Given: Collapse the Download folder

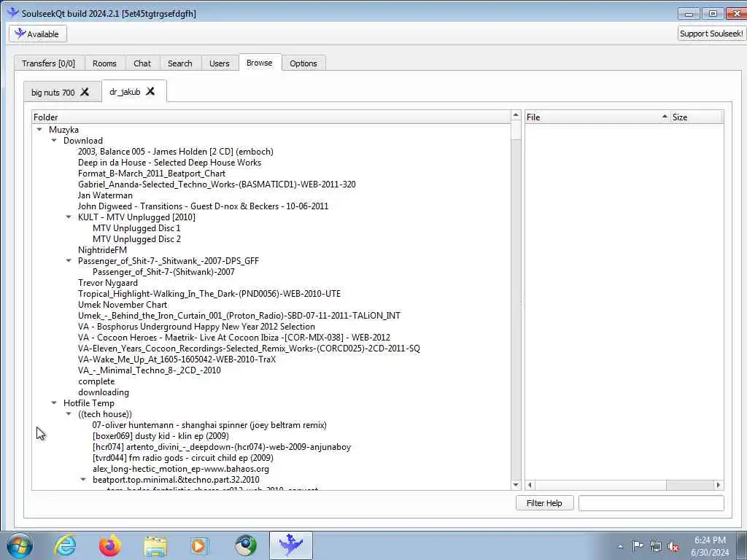Looking at the screenshot, I should (x=54, y=141).
